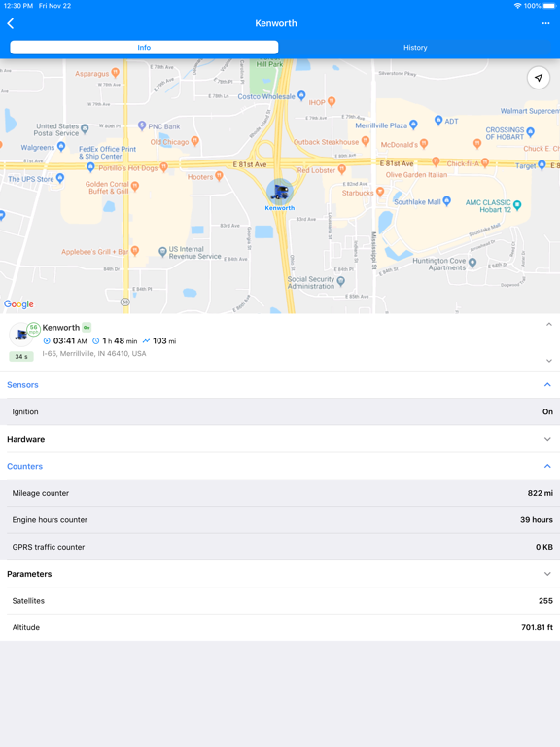Screen dimensions: 560x747
Task: Expand unit card with down chevron
Action: pyautogui.click(x=549, y=361)
